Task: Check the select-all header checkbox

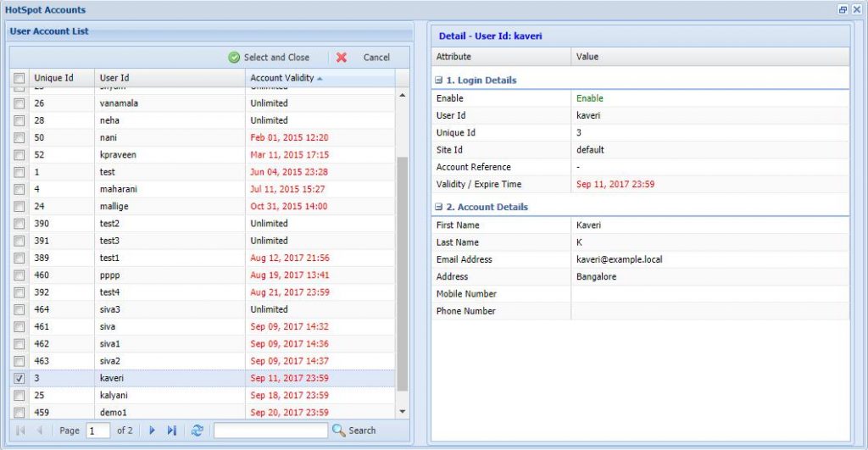Action: 19,78
